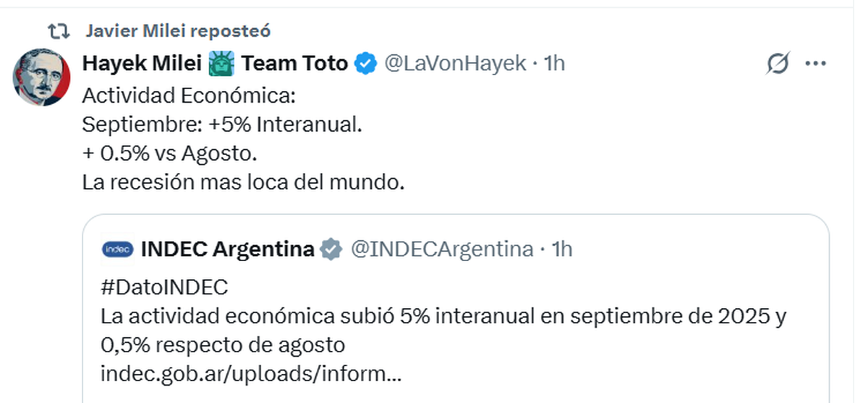Click the repost arrows icon above the tweet
The width and height of the screenshot is (868, 403).
pos(59,31)
